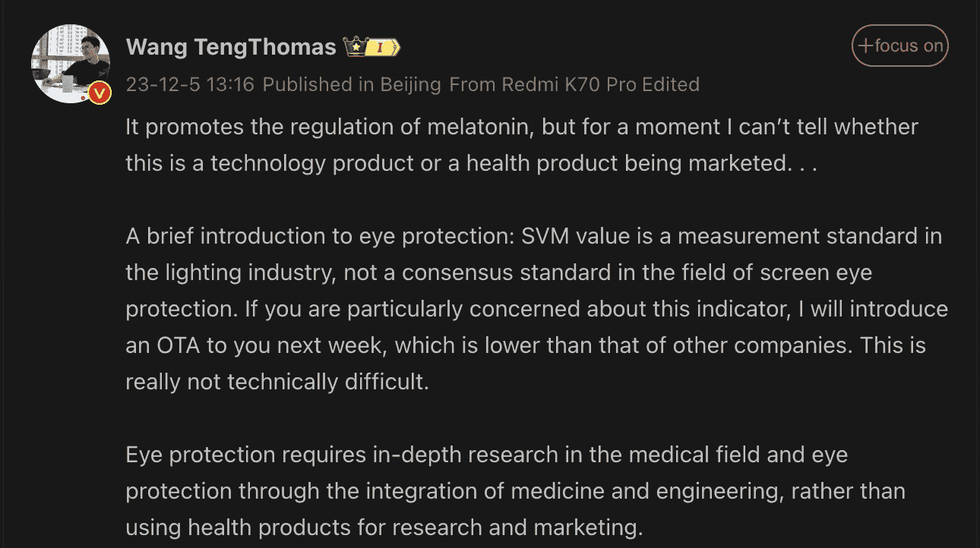Click the orange verified V badge
980x548 pixels.
click(x=100, y=93)
